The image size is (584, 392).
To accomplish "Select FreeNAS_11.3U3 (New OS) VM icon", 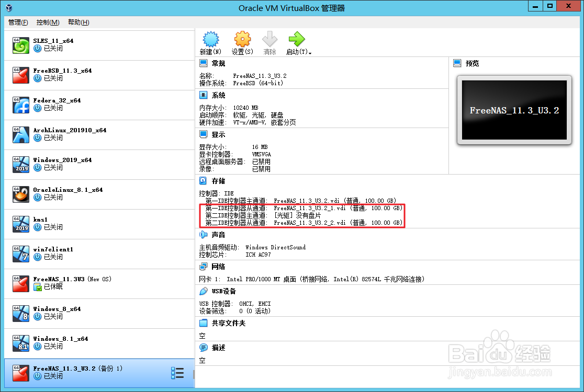I will (x=21, y=283).
